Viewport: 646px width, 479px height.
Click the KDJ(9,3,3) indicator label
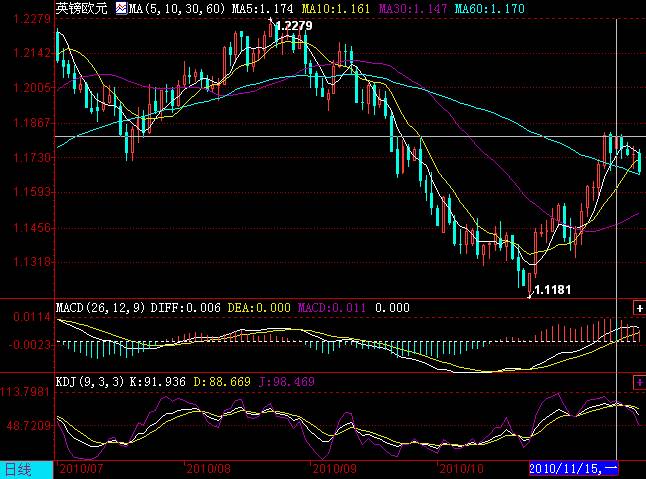[x=90, y=382]
